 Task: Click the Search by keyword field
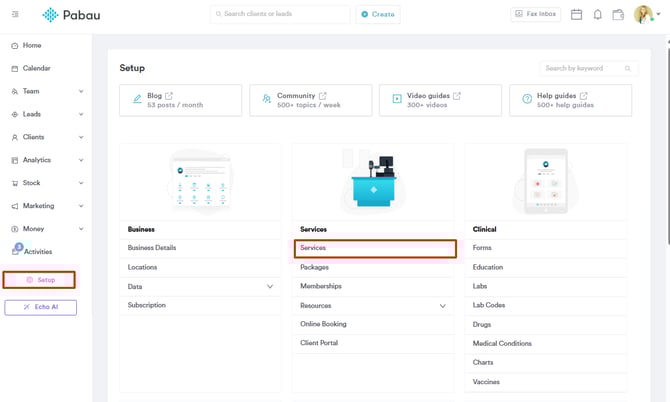click(x=584, y=68)
